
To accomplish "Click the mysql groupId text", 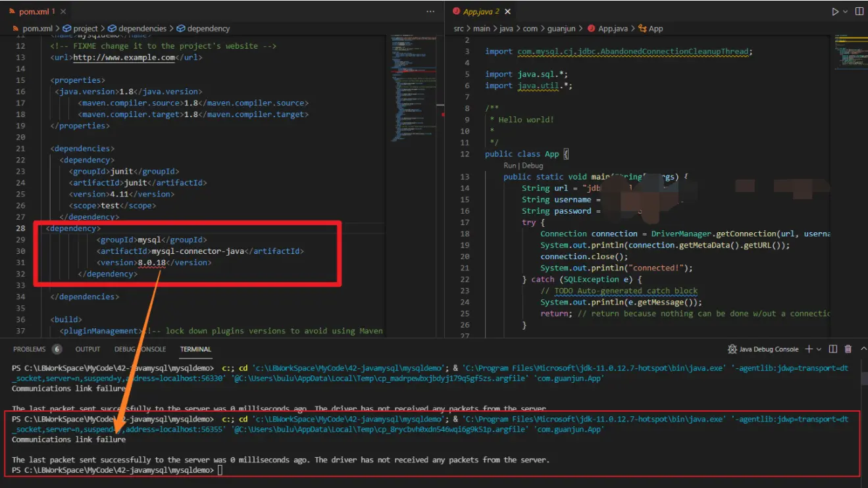I will click(x=149, y=240).
